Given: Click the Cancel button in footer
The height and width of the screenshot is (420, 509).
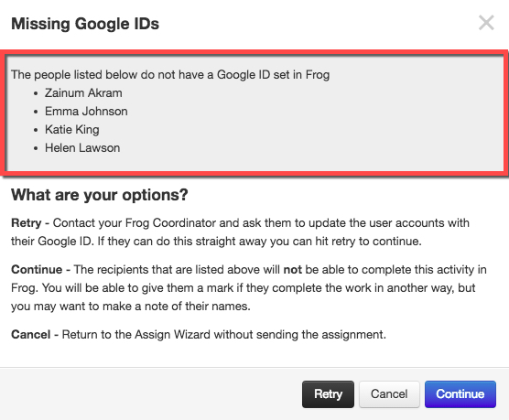Looking at the screenshot, I should pyautogui.click(x=389, y=394).
